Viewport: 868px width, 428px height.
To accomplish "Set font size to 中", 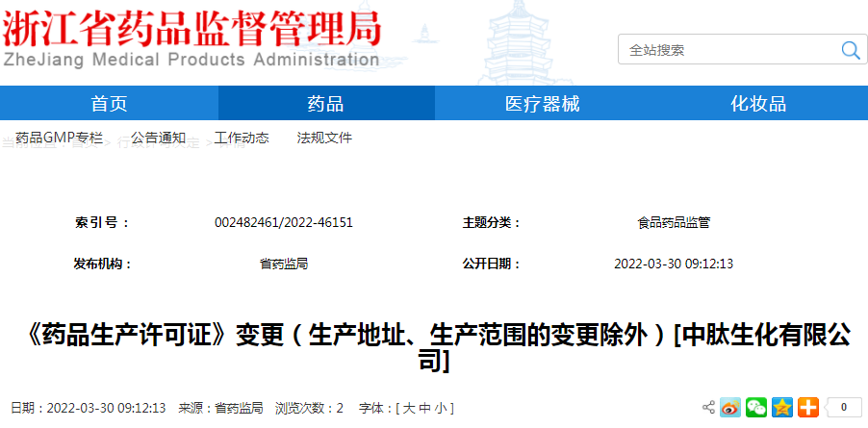I will tap(424, 409).
